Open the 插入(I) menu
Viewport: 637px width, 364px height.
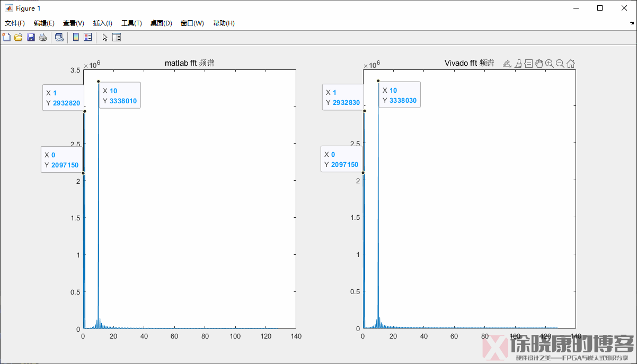pos(102,23)
